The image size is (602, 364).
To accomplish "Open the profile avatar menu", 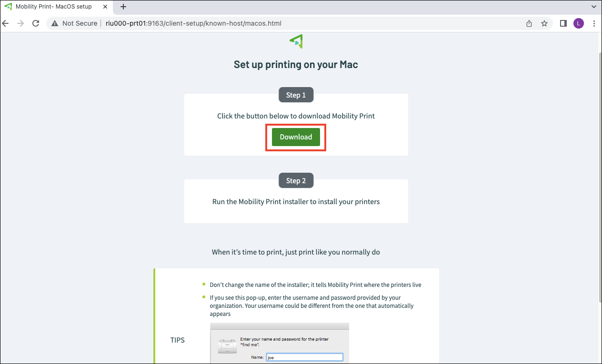I will (x=578, y=23).
